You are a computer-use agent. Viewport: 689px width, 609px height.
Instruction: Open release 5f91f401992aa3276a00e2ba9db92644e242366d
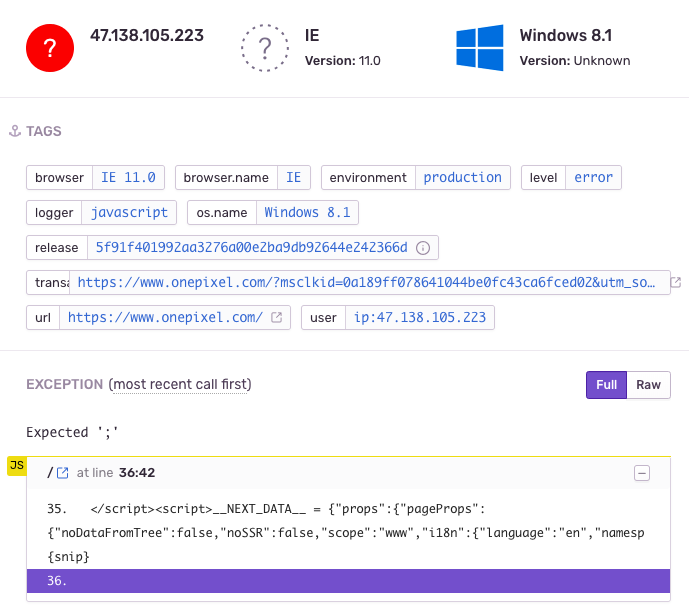click(x=251, y=248)
